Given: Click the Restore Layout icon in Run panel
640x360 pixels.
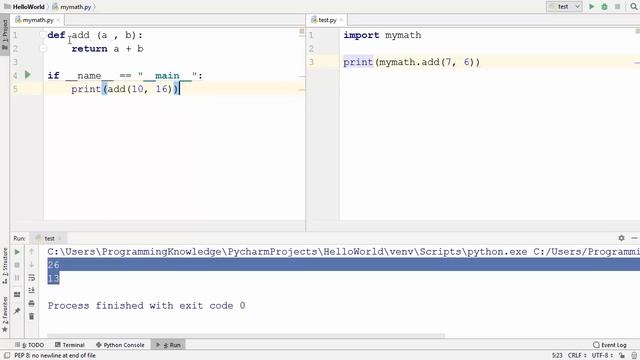Looking at the screenshot, I should pyautogui.click(x=17, y=295).
